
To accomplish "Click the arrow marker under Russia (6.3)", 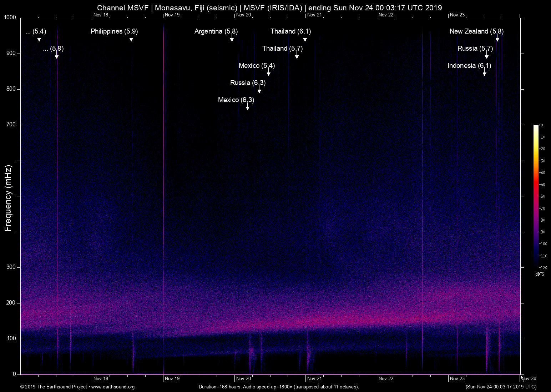I will 259,90.
